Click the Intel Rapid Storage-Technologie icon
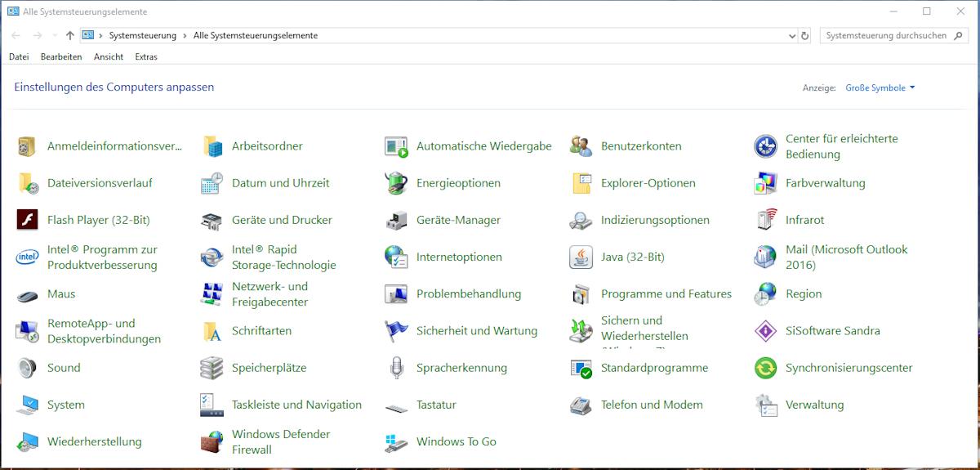Screen dimensions: 980x470 (212, 257)
